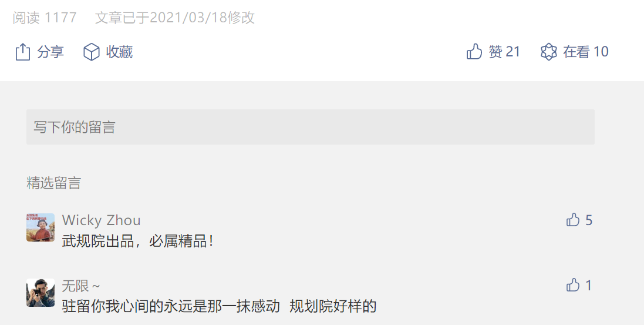
Task: Like Wicky Zhou's comment with thumbs-up icon
Action: click(x=572, y=220)
